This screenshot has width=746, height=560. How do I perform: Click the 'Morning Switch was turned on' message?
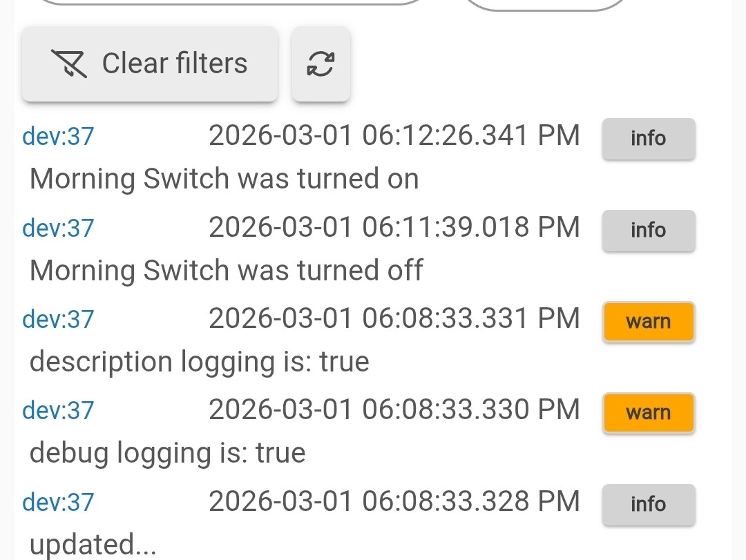[x=224, y=179]
